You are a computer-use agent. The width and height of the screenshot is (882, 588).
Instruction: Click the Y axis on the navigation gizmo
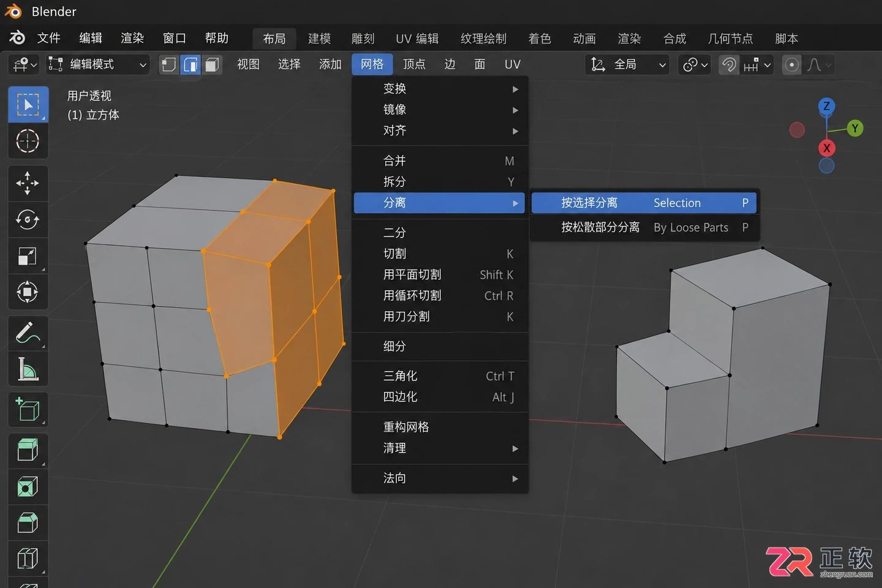(x=855, y=129)
